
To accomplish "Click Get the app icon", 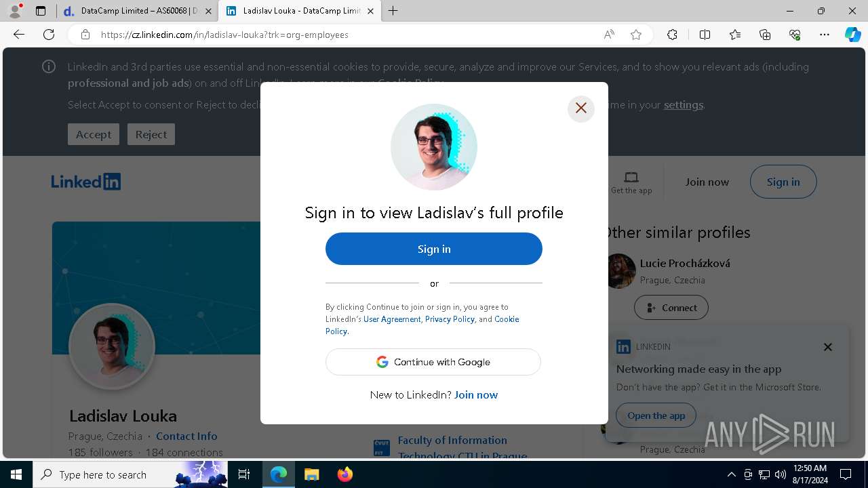I will pos(631,182).
